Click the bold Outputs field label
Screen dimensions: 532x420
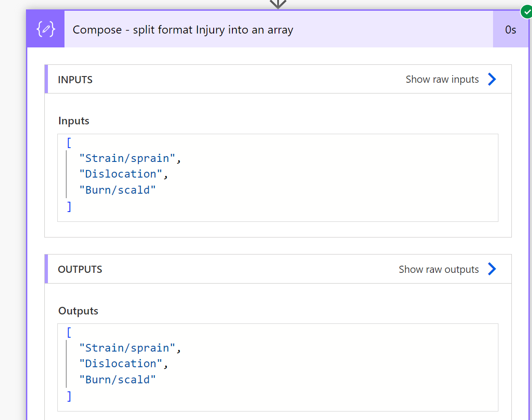(78, 311)
